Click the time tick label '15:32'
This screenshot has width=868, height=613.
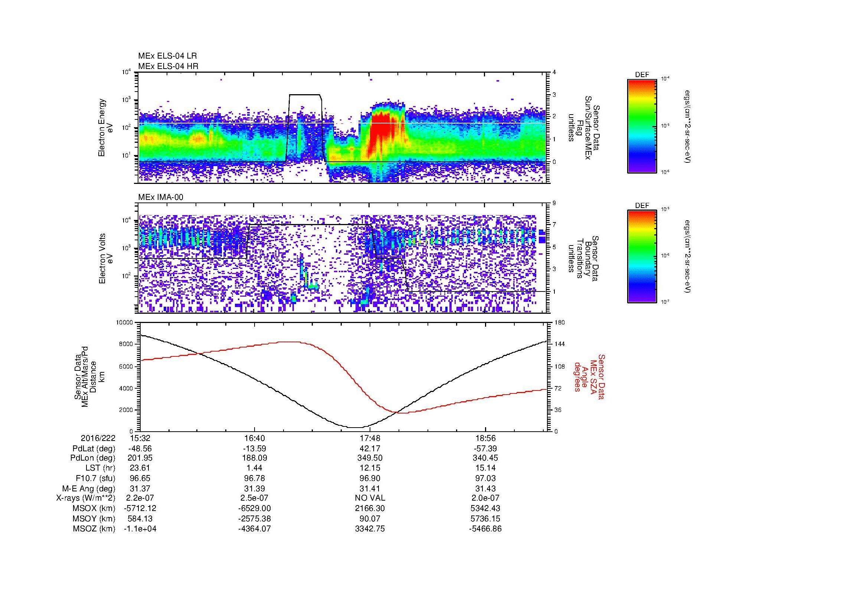tap(140, 438)
